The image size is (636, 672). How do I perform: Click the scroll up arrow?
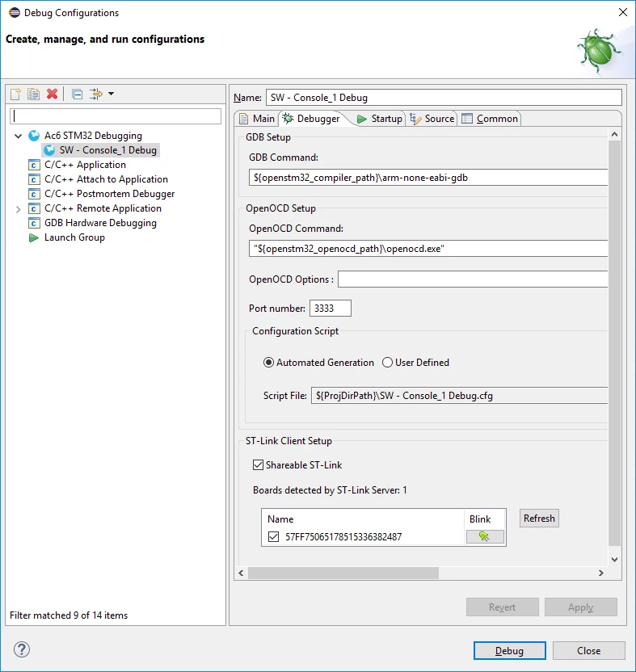614,135
